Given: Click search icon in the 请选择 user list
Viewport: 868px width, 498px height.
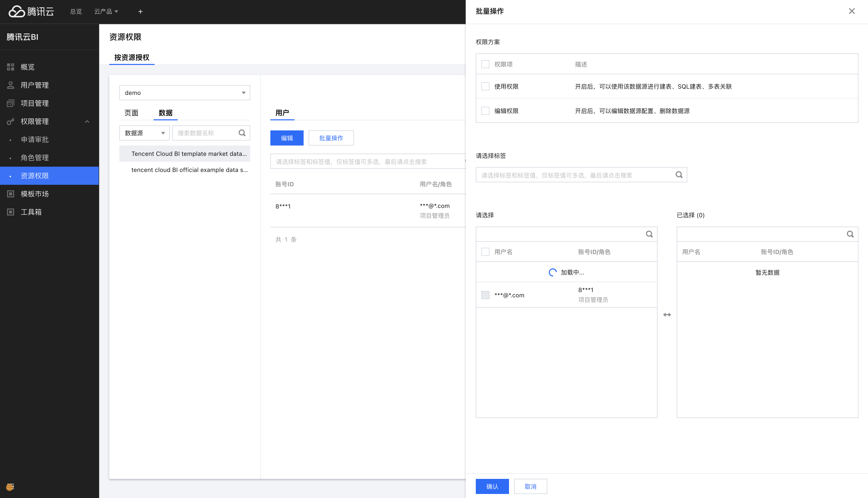Looking at the screenshot, I should tap(649, 234).
